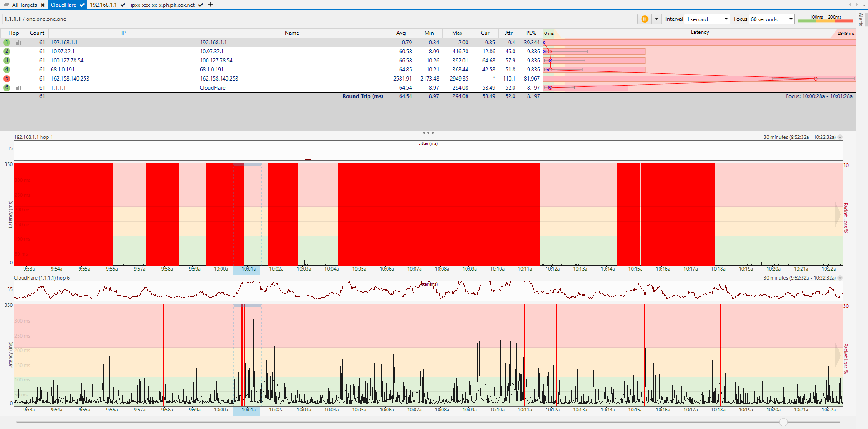868x429 pixels.
Task: Click the 2949 ms latency scale label
Action: (846, 33)
